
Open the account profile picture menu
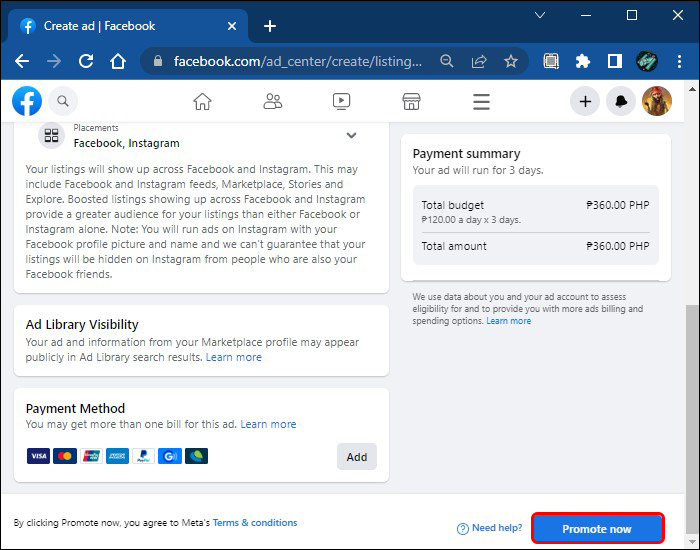tap(657, 101)
